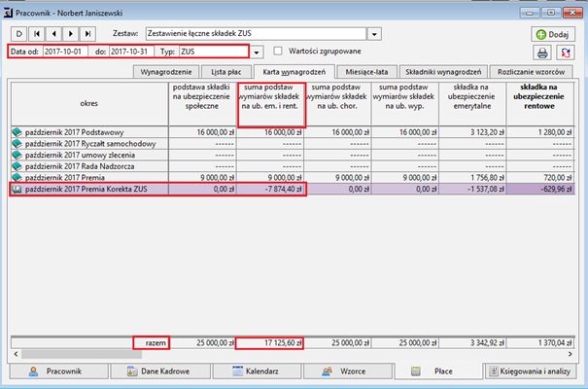Jump to last employee record
The height and width of the screenshot is (389, 588).
pos(87,34)
